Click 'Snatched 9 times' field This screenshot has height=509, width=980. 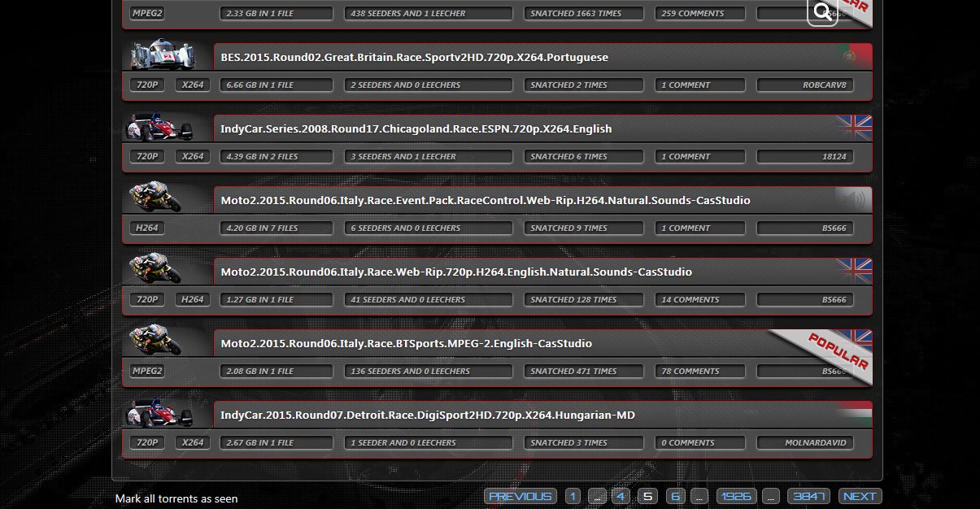pos(584,228)
